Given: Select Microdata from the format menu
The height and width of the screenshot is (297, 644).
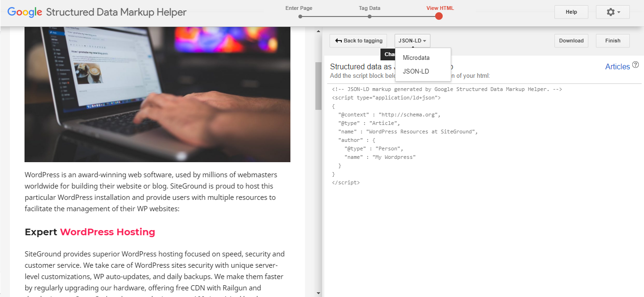Looking at the screenshot, I should click(423, 58).
